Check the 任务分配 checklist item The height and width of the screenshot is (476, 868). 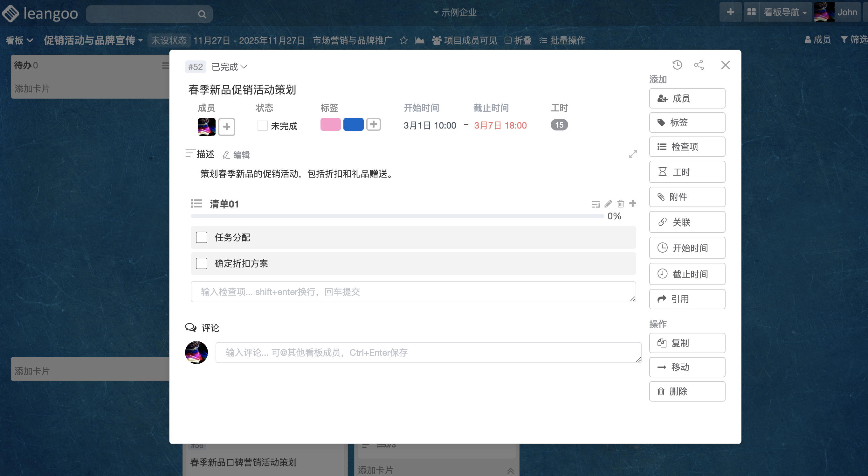tap(202, 237)
